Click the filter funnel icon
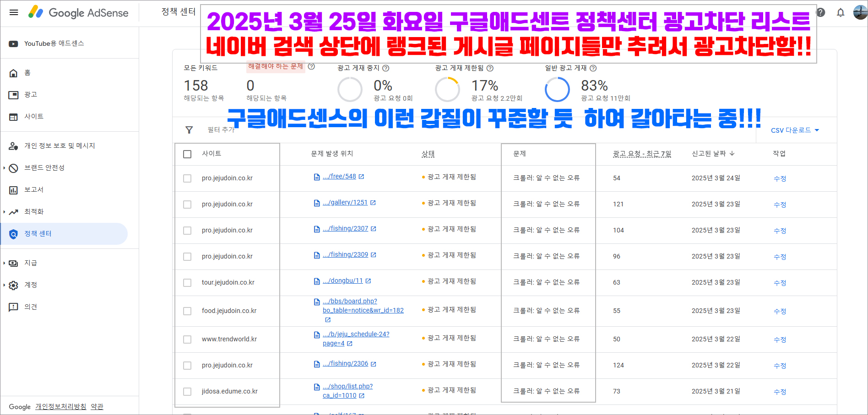 (189, 130)
